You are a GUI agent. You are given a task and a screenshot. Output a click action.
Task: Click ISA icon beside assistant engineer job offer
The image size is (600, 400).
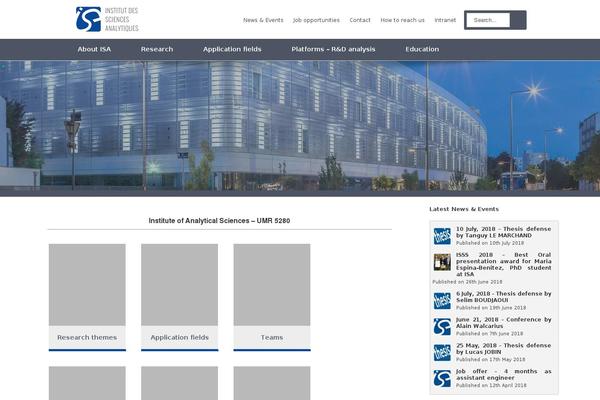442,379
